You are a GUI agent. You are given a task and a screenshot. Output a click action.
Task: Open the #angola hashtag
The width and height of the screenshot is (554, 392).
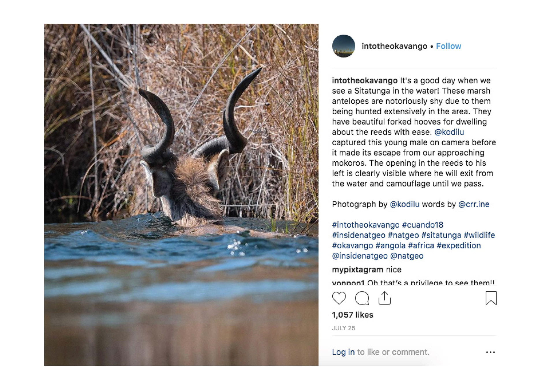point(390,246)
